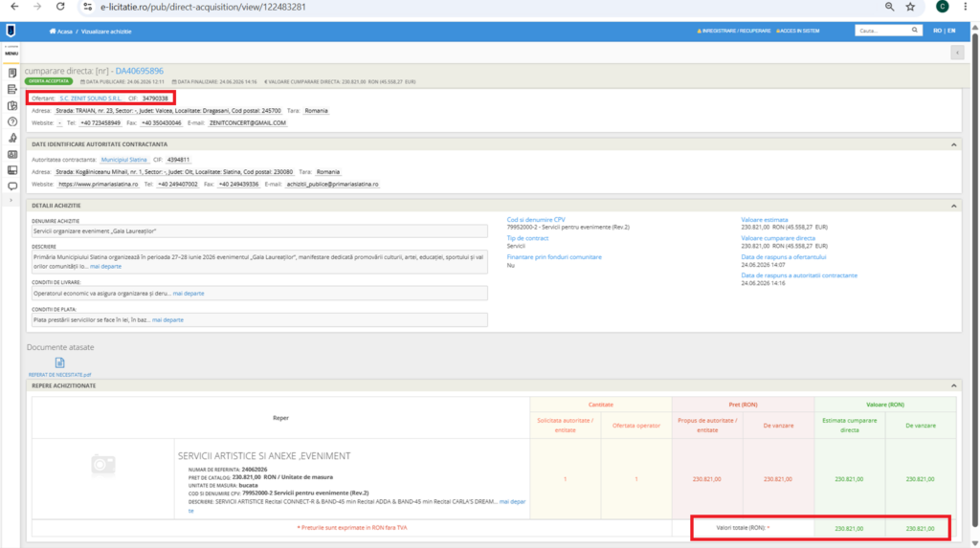980x548 pixels.
Task: Click the e-licitatie shield logo
Action: click(11, 31)
